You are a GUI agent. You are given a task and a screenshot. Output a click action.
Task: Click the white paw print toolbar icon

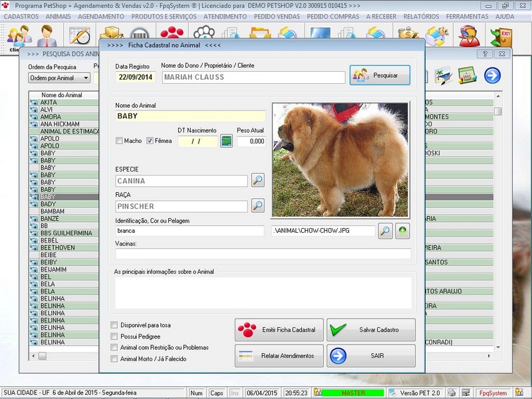click(x=204, y=32)
